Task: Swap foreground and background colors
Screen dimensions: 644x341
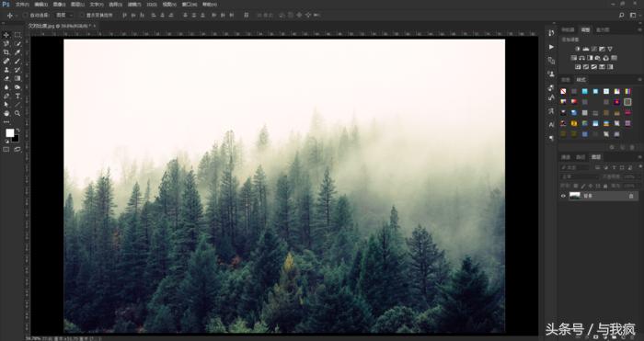Action: coord(17,131)
